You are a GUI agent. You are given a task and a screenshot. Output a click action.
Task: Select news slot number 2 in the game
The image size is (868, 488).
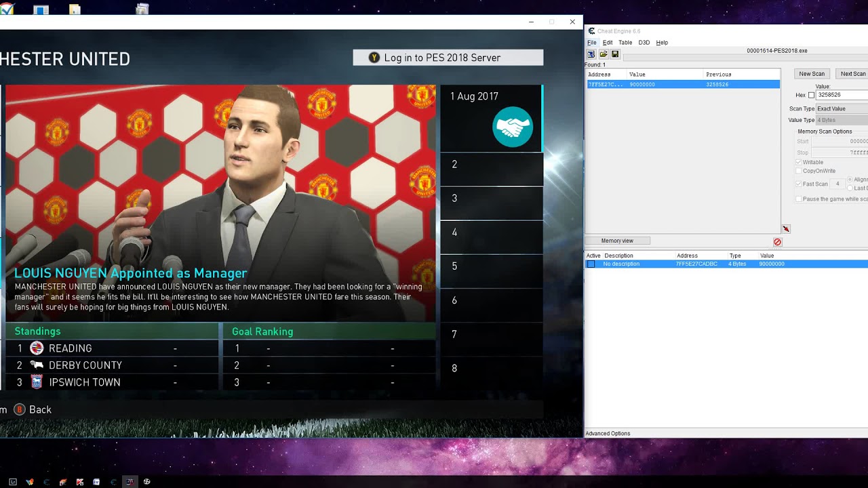(492, 169)
